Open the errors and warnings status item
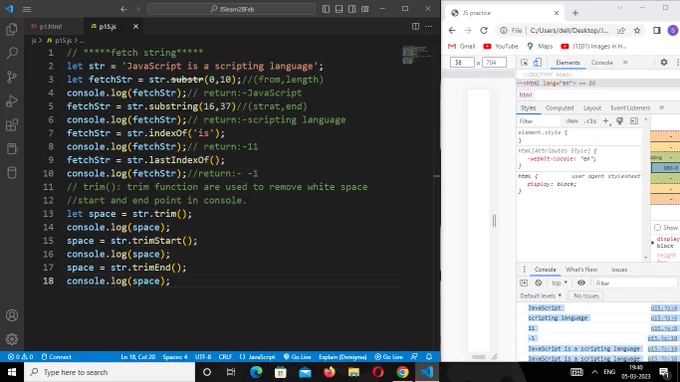The width and height of the screenshot is (680, 382). click(x=20, y=357)
